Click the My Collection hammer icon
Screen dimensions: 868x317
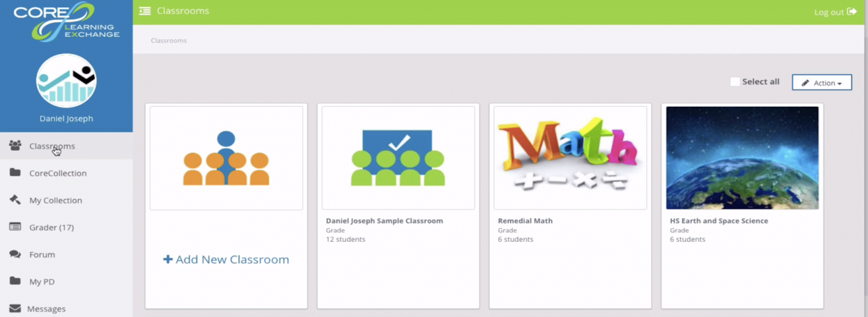[x=15, y=199]
